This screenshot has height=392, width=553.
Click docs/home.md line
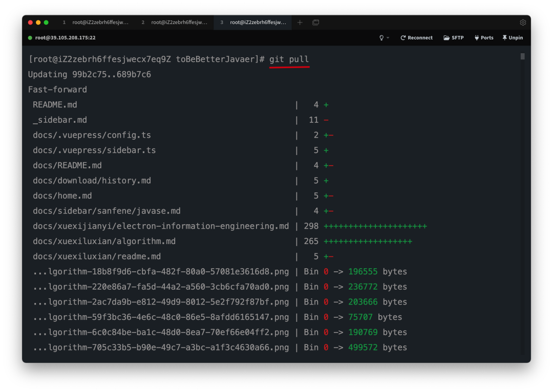(62, 195)
